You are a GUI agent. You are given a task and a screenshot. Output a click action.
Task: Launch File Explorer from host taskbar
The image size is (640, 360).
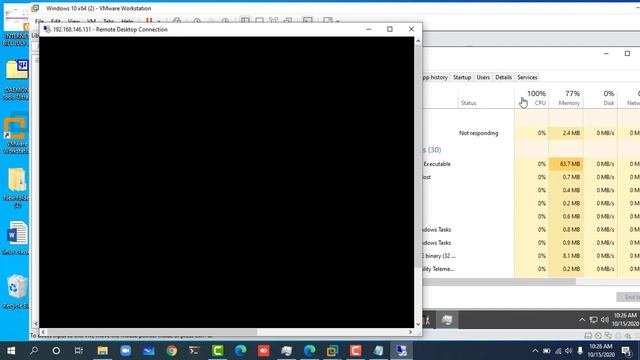click(102, 351)
